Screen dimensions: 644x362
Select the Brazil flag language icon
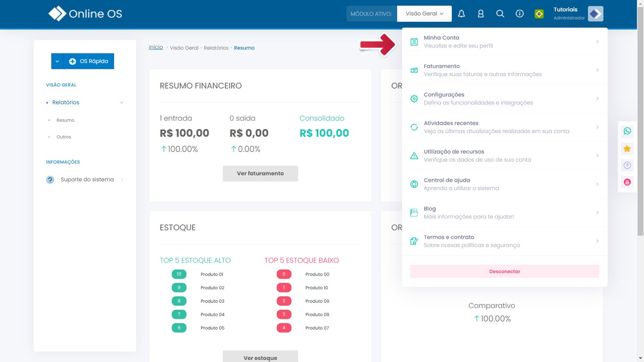539,14
